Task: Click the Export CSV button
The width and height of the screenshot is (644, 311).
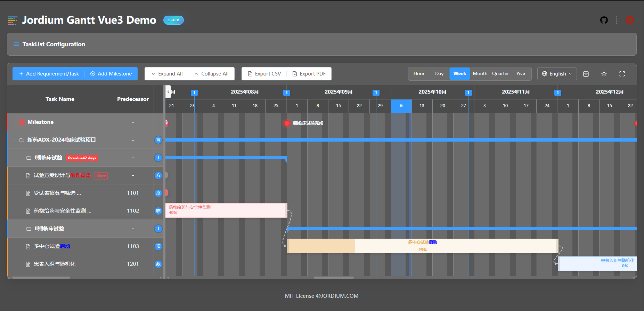Action: [264, 74]
